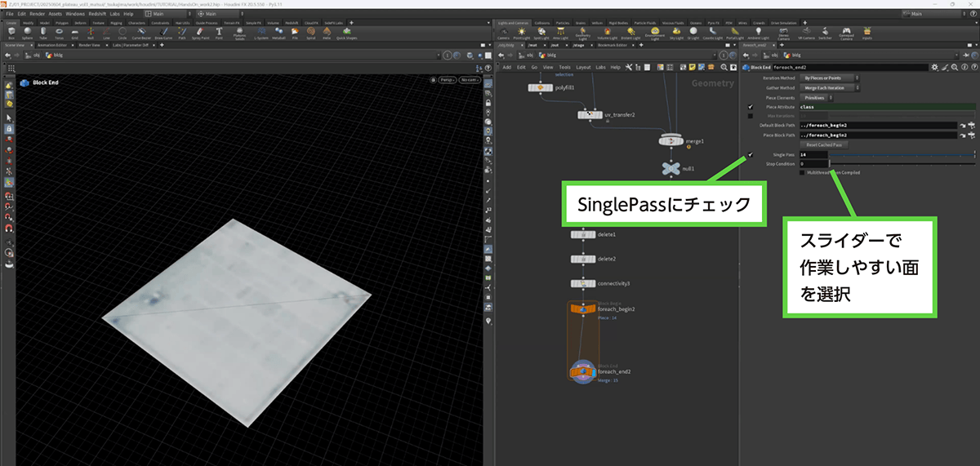The width and height of the screenshot is (980, 466).
Task: Select the Sphere shelf tool
Action: [29, 33]
